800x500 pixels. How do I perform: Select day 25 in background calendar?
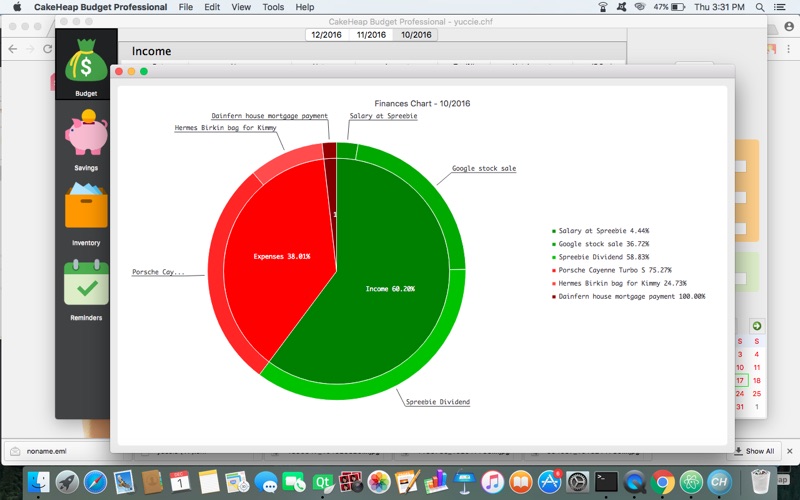click(x=757, y=394)
